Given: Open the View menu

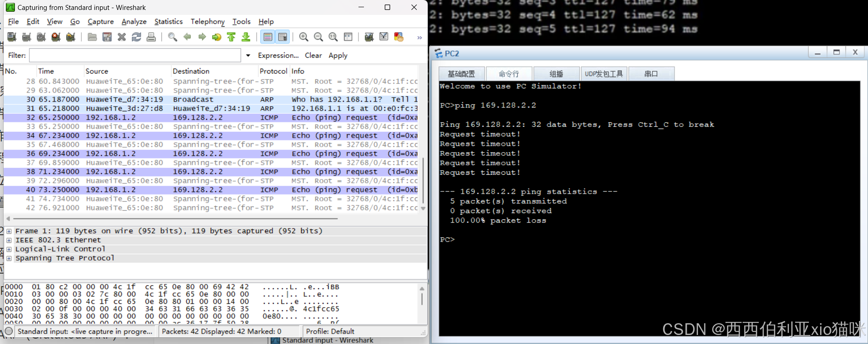Looking at the screenshot, I should pyautogui.click(x=55, y=22).
